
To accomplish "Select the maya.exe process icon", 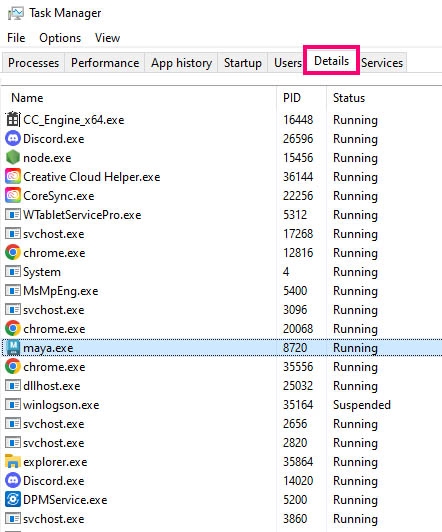I will 13,348.
